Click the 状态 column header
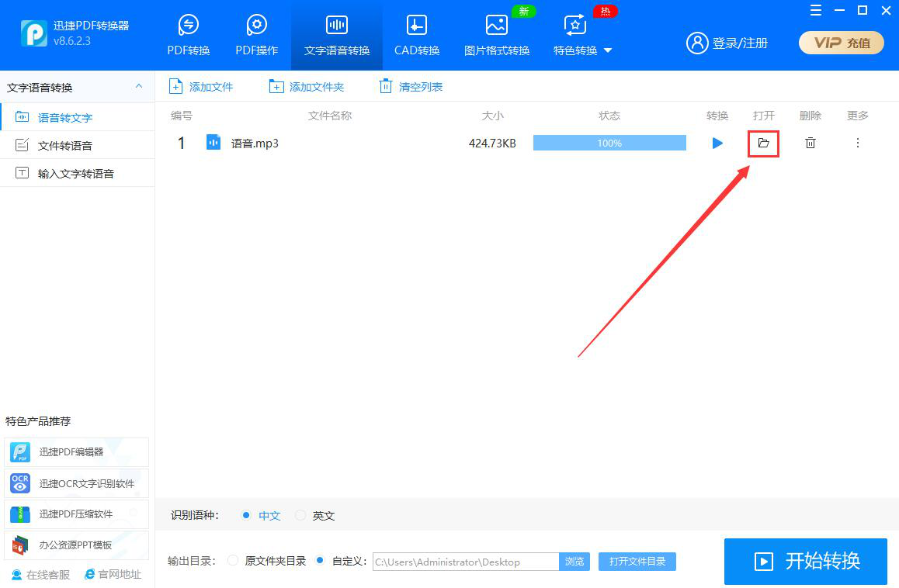This screenshot has width=899, height=588. click(609, 116)
